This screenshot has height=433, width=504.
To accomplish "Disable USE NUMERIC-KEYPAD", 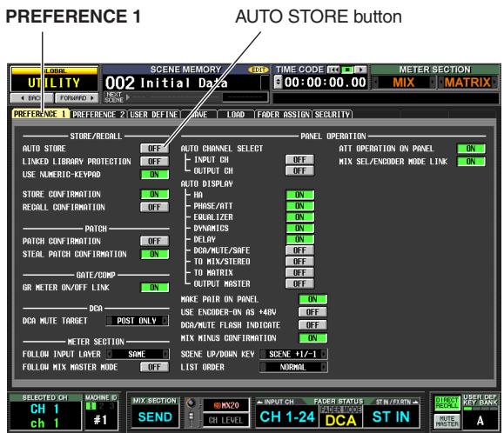I will 154,174.
